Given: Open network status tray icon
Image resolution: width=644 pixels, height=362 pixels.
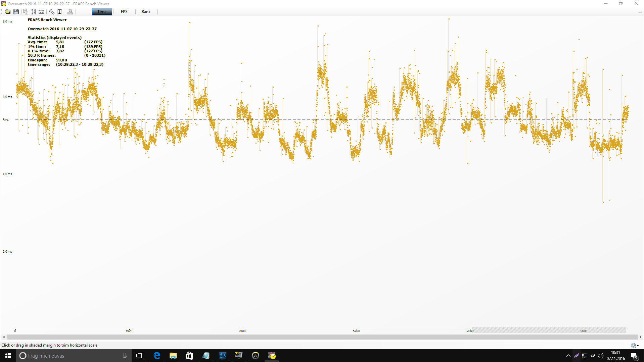Looking at the screenshot, I should pos(585,356).
